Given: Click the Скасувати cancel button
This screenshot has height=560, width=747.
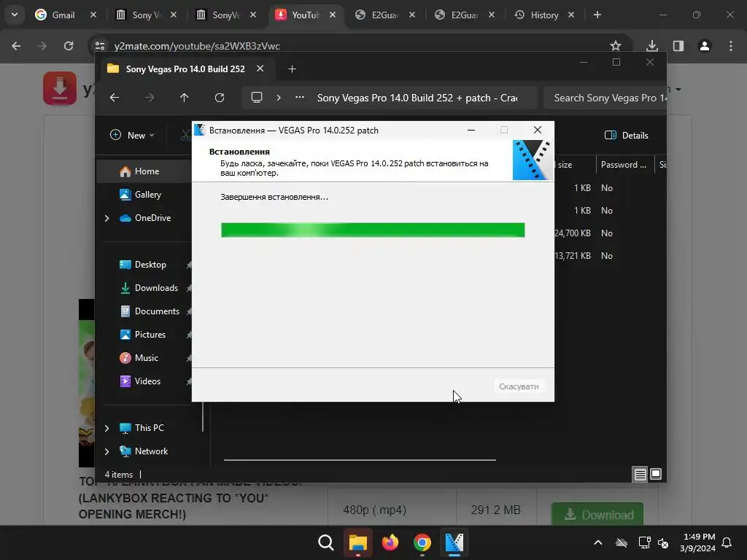Looking at the screenshot, I should pos(519,386).
